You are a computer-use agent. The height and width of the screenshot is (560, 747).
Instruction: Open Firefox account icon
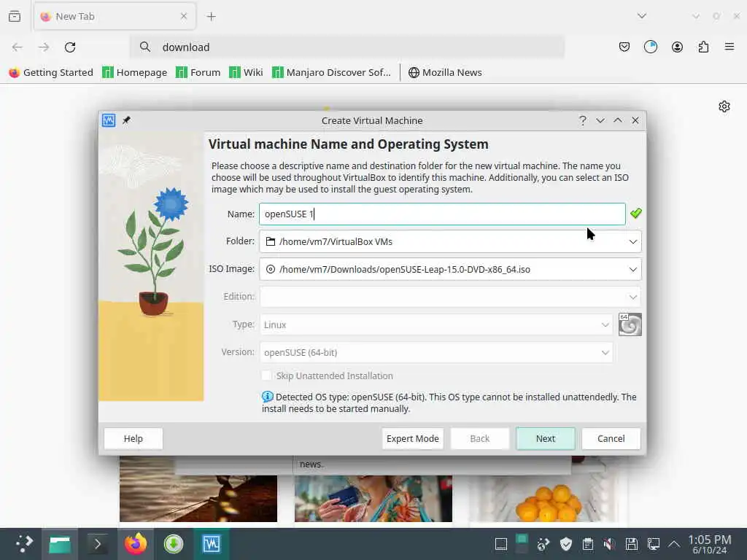tap(677, 47)
